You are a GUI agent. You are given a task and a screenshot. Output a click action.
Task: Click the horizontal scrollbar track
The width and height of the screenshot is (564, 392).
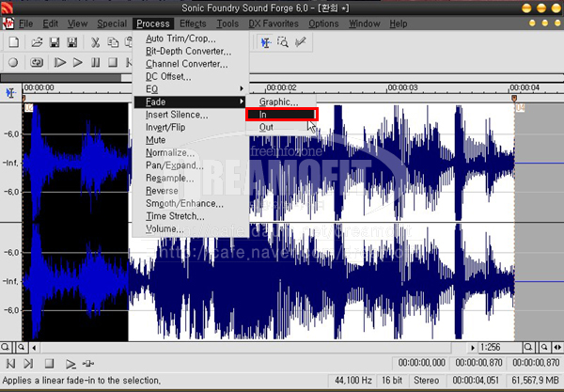[246, 348]
